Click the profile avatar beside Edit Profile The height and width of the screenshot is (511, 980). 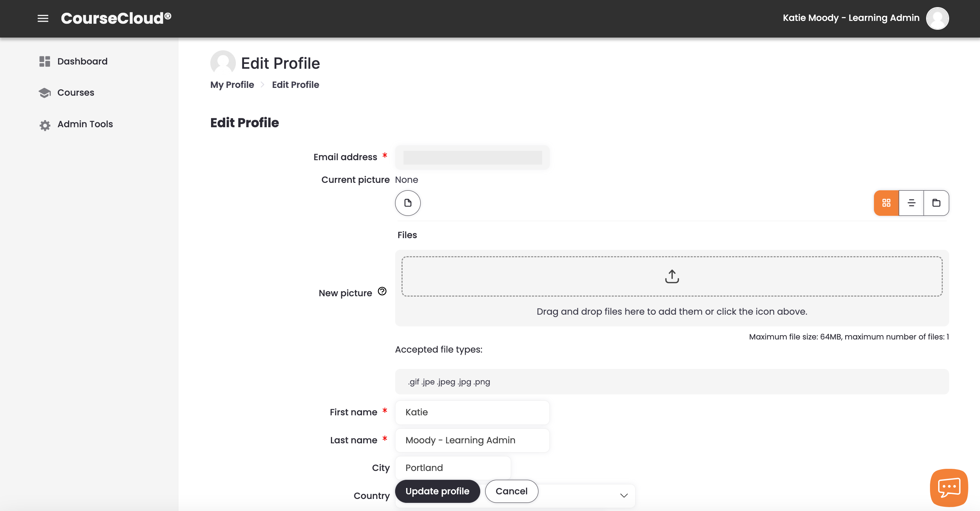pos(223,63)
